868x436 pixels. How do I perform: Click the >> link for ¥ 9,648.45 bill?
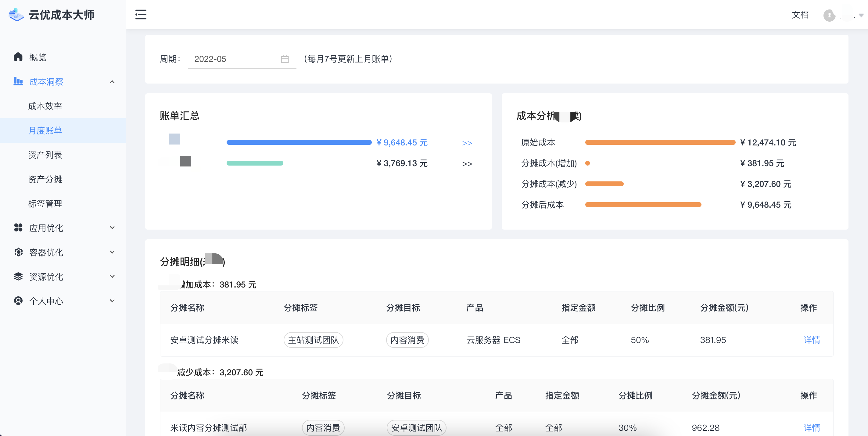(x=467, y=143)
